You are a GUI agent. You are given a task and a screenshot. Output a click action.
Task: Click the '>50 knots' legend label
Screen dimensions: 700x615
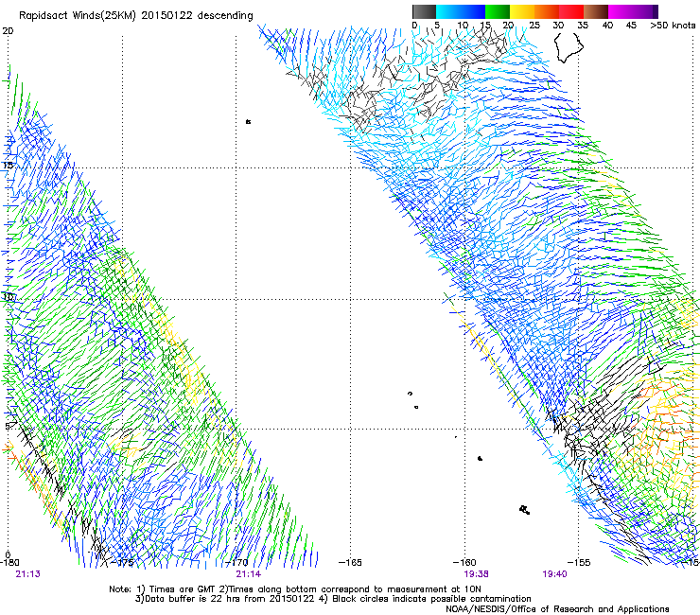coord(673,25)
